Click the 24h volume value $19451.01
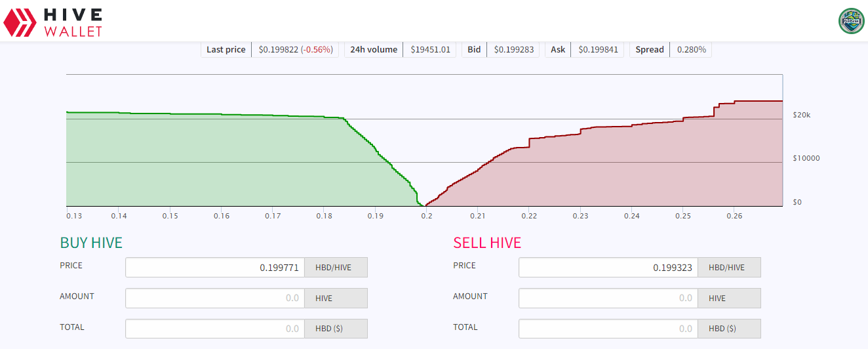Screen dimensions: 868x349 coord(431,49)
